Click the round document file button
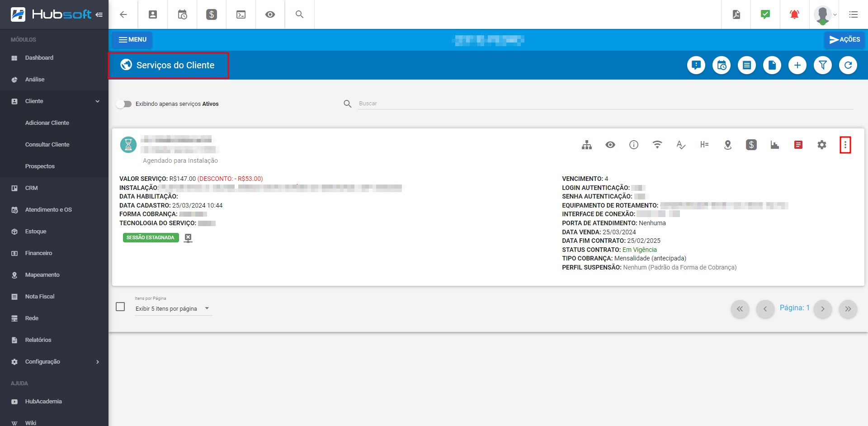This screenshot has width=868, height=426. coord(772,65)
